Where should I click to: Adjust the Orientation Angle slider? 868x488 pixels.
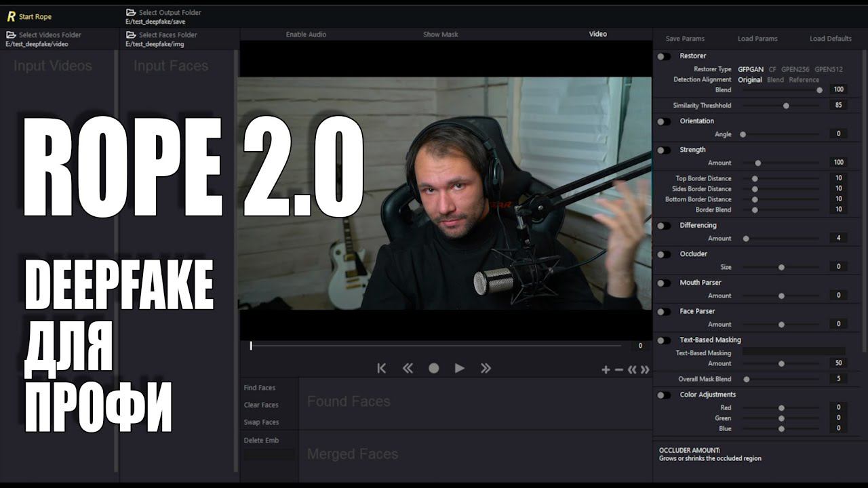[781, 134]
